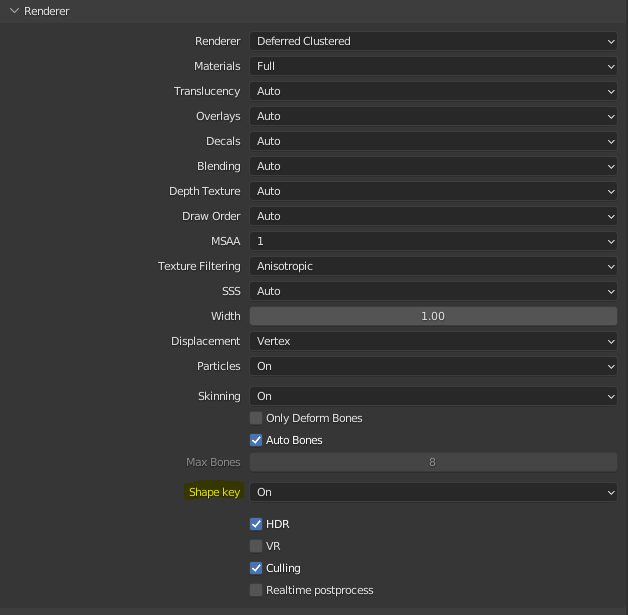Open the Overlays dropdown
628x615 pixels.
coord(432,116)
